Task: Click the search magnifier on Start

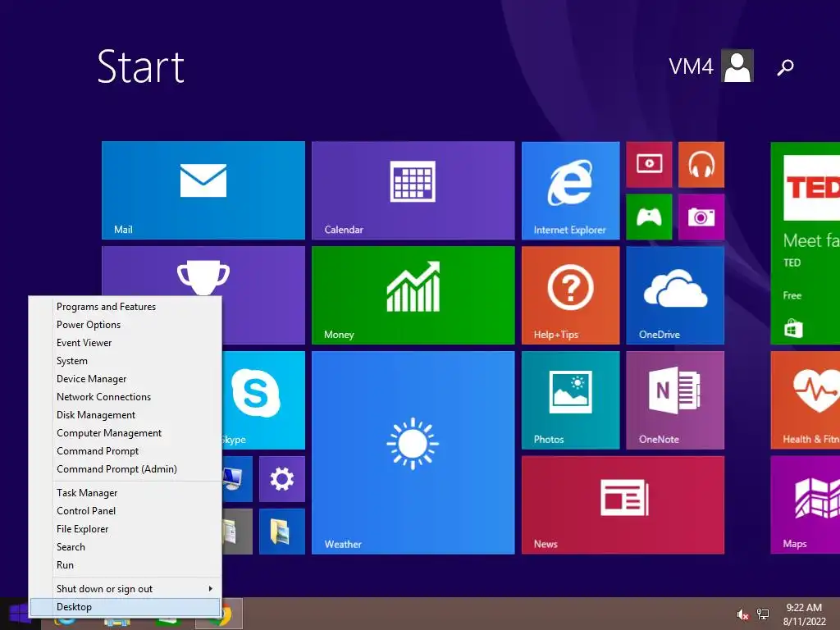Action: [785, 67]
